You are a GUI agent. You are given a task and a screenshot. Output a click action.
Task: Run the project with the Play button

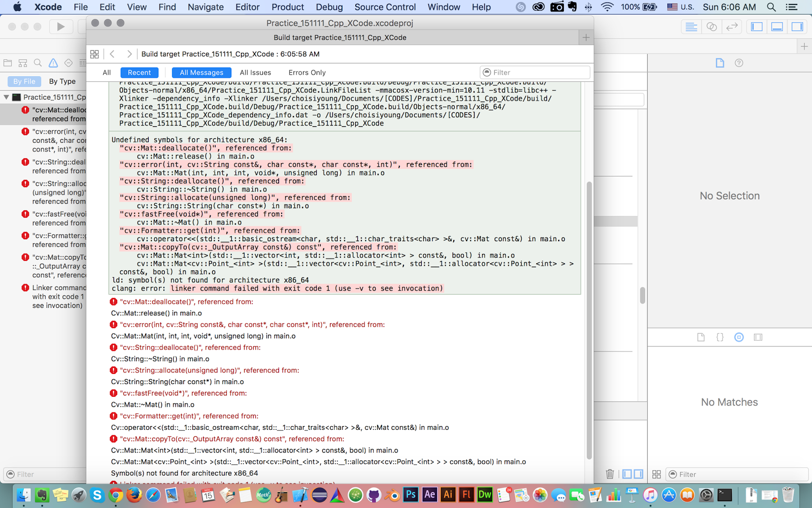pos(61,26)
